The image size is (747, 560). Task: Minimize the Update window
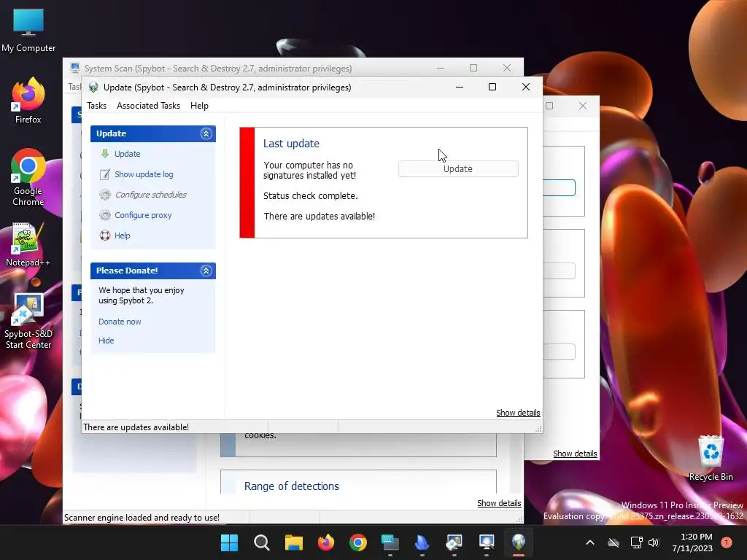coord(460,87)
